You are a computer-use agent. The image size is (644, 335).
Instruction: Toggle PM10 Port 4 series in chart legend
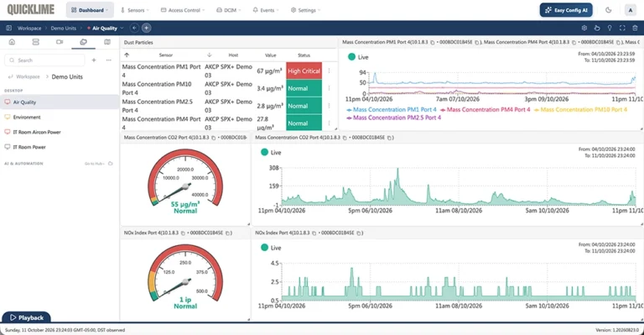coord(580,109)
